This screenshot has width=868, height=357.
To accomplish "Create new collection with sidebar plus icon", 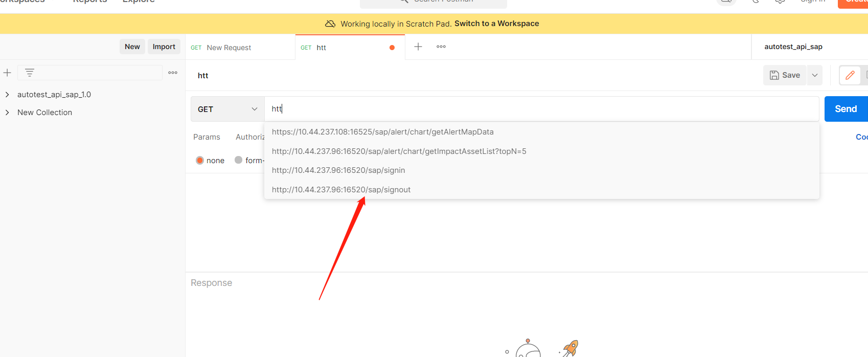I will tap(7, 73).
